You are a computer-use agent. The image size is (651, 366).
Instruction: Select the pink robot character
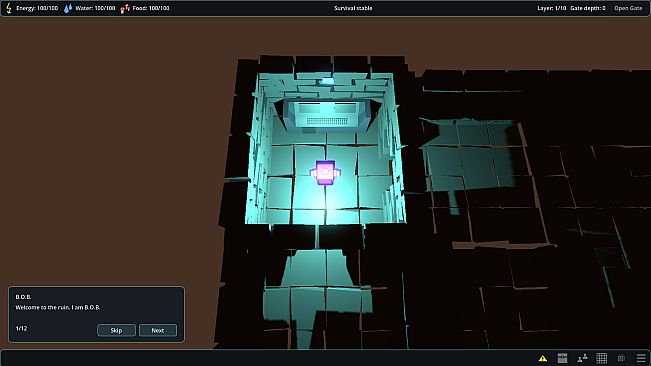(325, 173)
